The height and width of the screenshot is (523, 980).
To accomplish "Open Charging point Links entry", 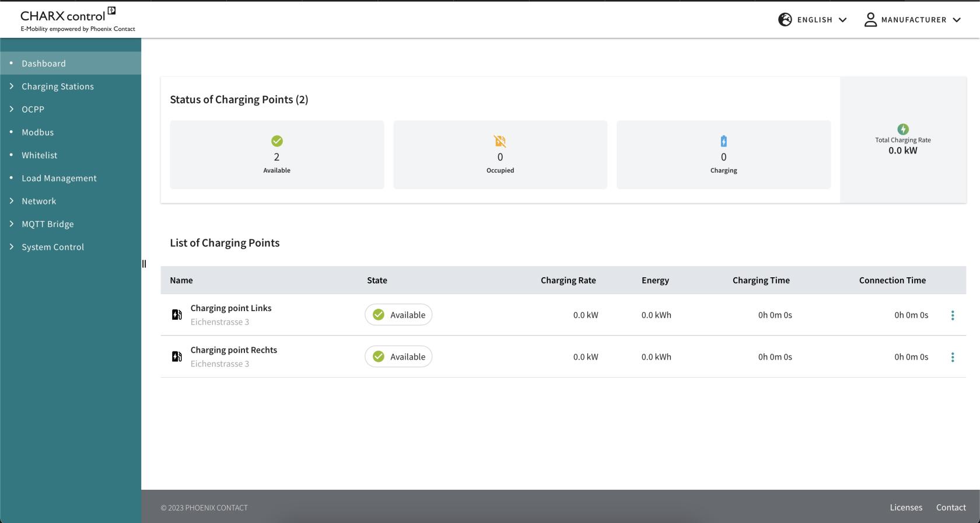I will click(231, 308).
